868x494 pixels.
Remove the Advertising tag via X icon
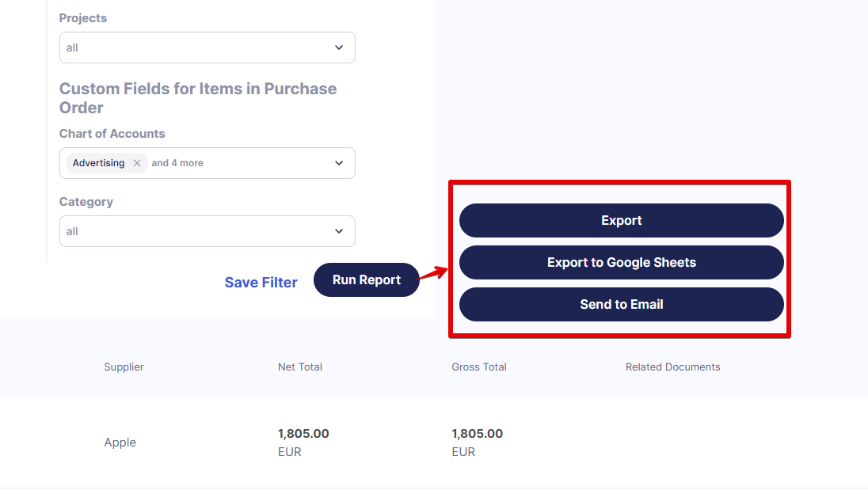point(137,163)
